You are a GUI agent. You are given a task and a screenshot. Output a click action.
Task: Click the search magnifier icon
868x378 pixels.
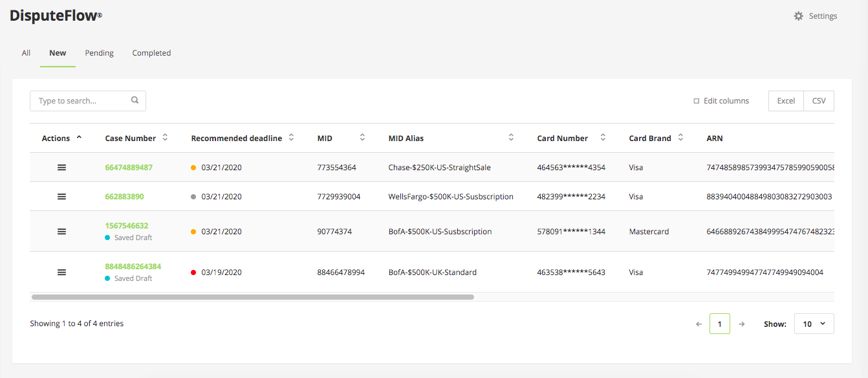tap(135, 100)
